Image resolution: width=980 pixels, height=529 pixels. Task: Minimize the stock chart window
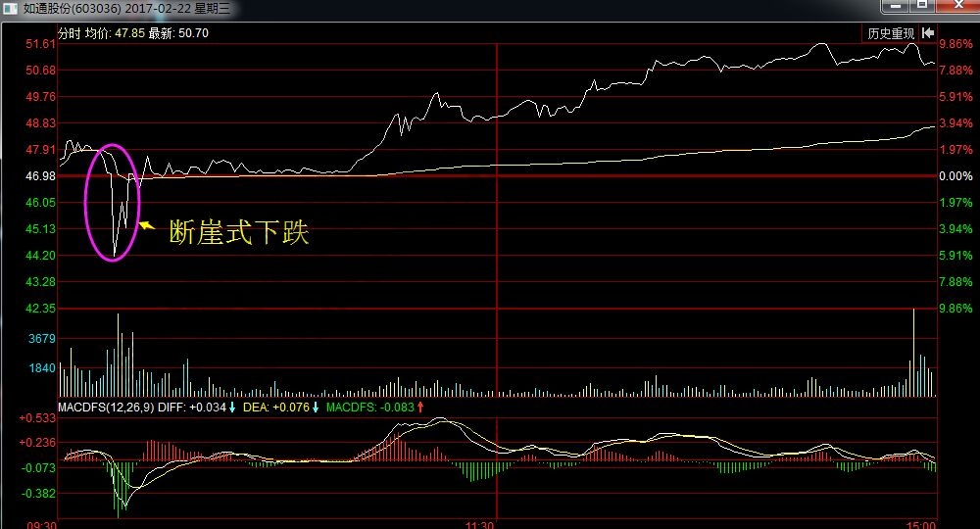(x=894, y=6)
